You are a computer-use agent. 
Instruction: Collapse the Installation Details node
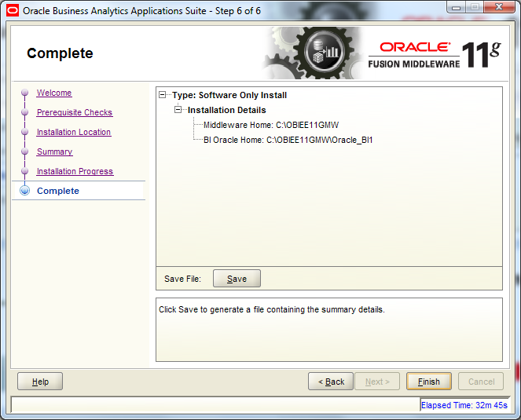click(x=178, y=110)
